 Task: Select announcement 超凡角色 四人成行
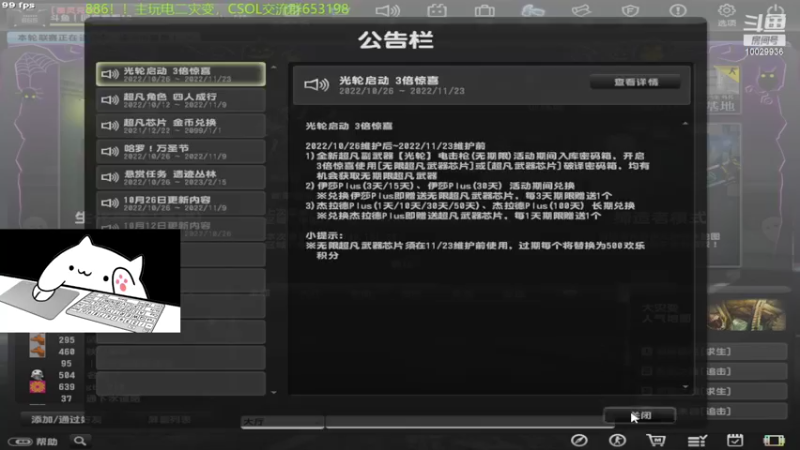pyautogui.click(x=181, y=100)
